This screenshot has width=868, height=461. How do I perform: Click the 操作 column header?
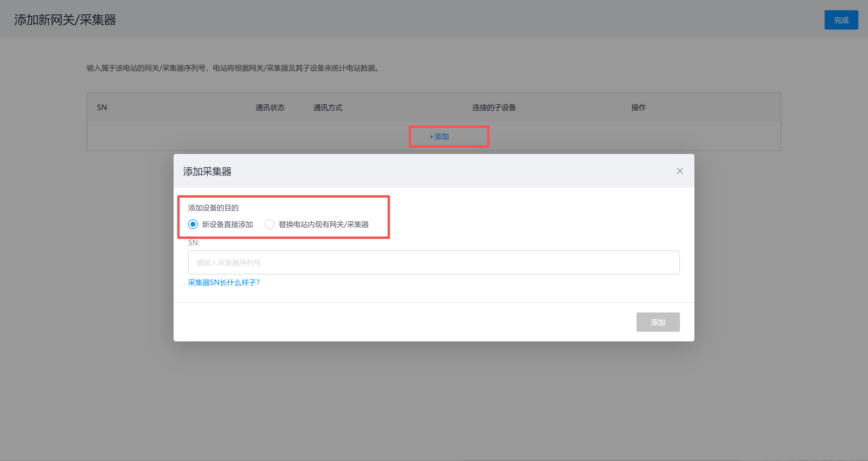(638, 107)
